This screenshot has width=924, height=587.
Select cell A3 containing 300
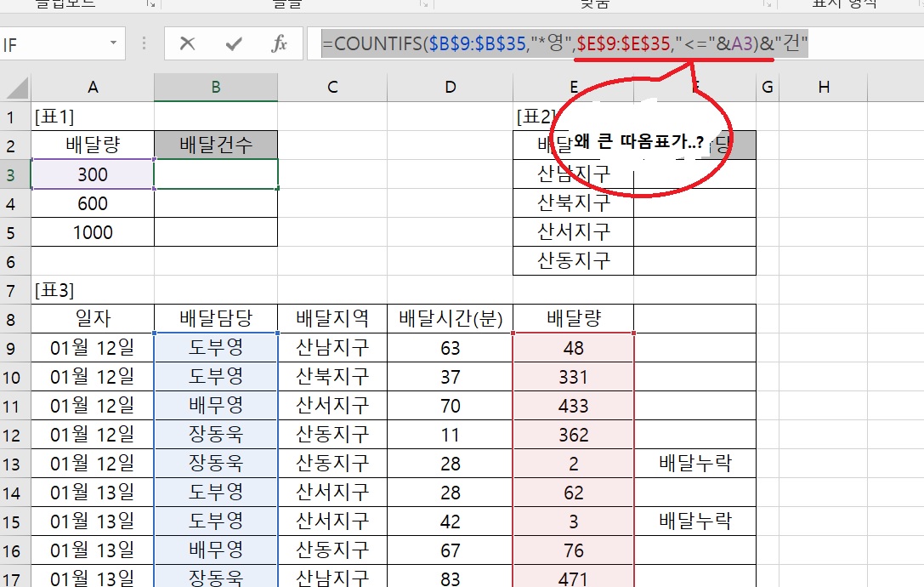pyautogui.click(x=93, y=174)
